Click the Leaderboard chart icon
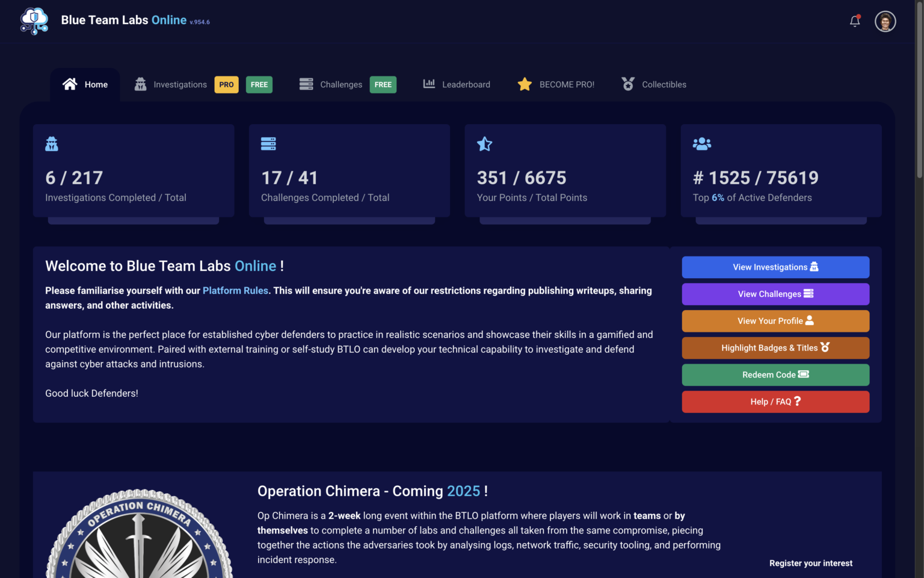 pyautogui.click(x=429, y=84)
